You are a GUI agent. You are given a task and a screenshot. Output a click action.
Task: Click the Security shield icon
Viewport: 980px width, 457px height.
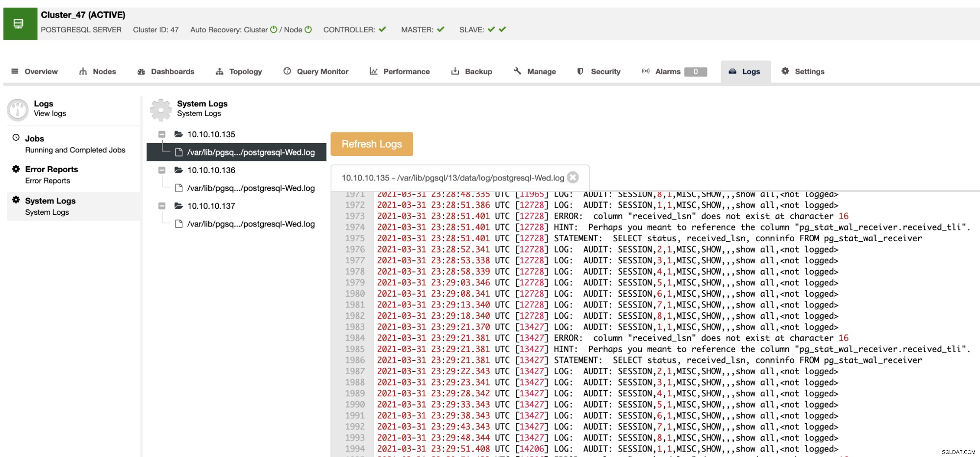580,71
